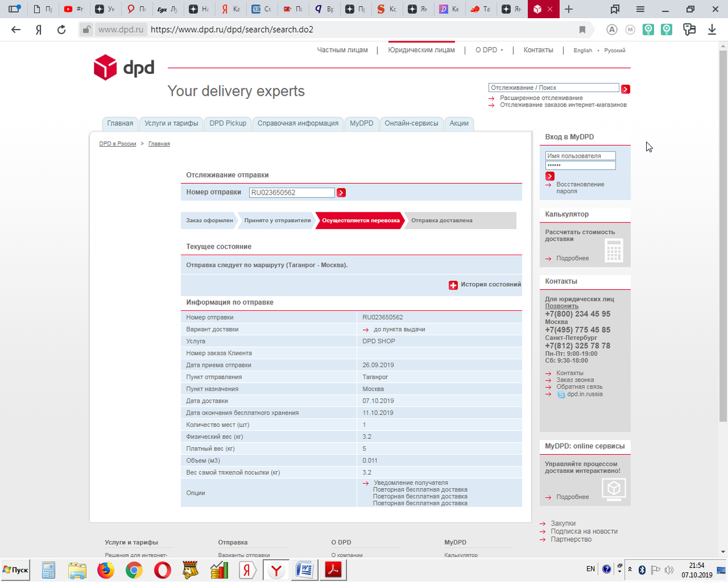Switch site language to English
This screenshot has width=728, height=582.
coord(582,50)
